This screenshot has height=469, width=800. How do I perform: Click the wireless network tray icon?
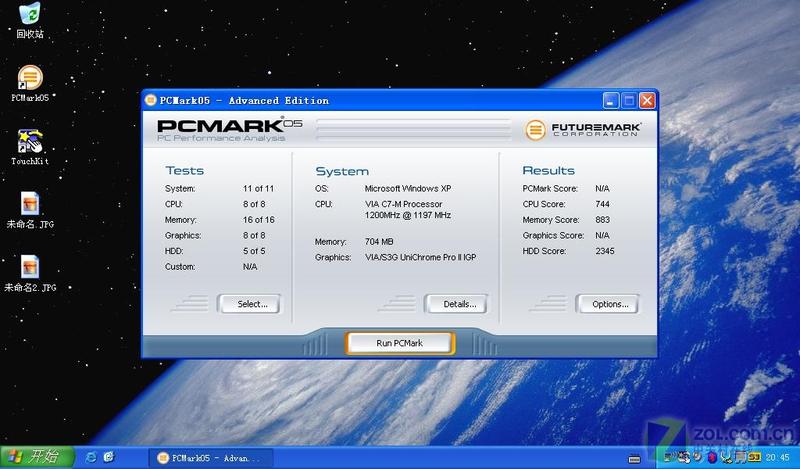(x=668, y=457)
